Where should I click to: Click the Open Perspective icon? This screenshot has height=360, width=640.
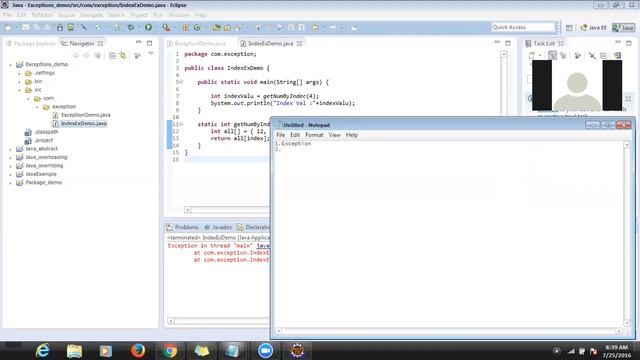coord(569,27)
